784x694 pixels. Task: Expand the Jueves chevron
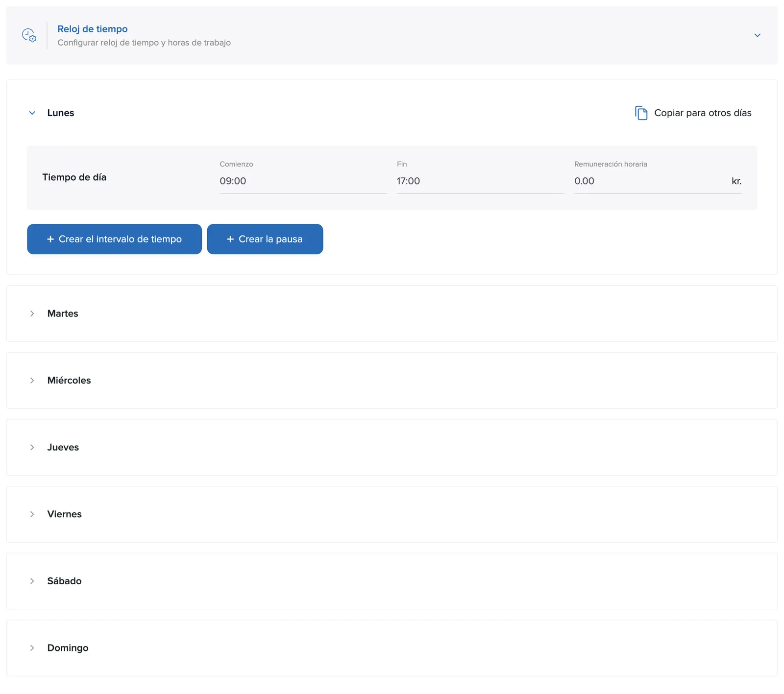[x=32, y=447]
